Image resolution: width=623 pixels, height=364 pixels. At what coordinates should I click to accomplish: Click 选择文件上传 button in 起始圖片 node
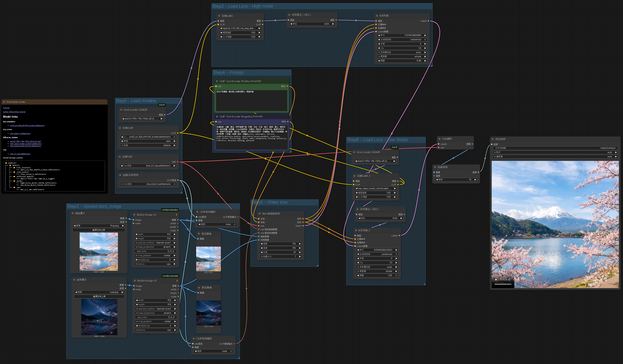point(99,230)
